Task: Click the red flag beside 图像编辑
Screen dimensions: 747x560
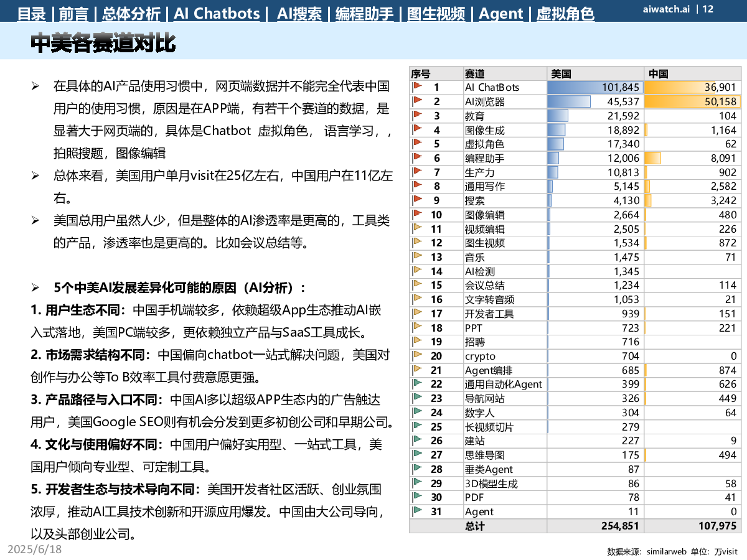Action: point(417,214)
